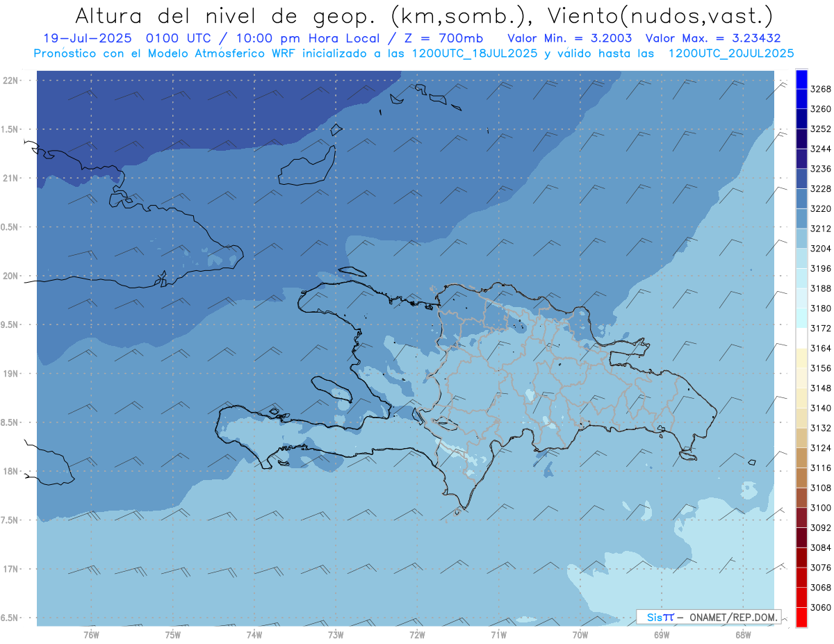
Task: Click the '71W' longitude label
Action: 498,635
